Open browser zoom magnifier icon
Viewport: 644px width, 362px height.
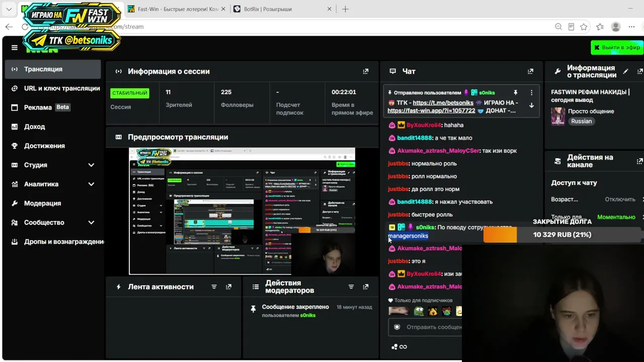[558, 27]
